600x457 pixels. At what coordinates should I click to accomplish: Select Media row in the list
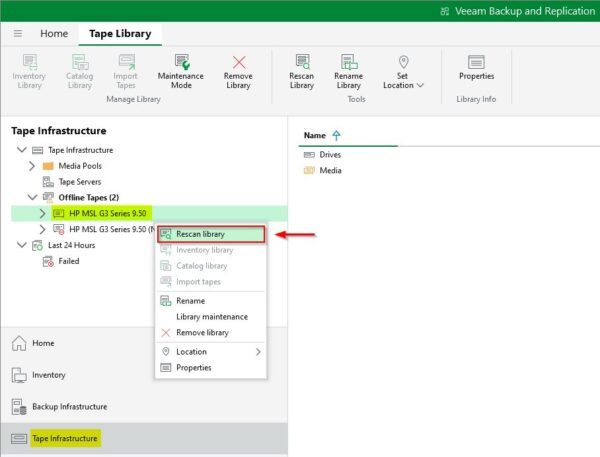click(323, 170)
